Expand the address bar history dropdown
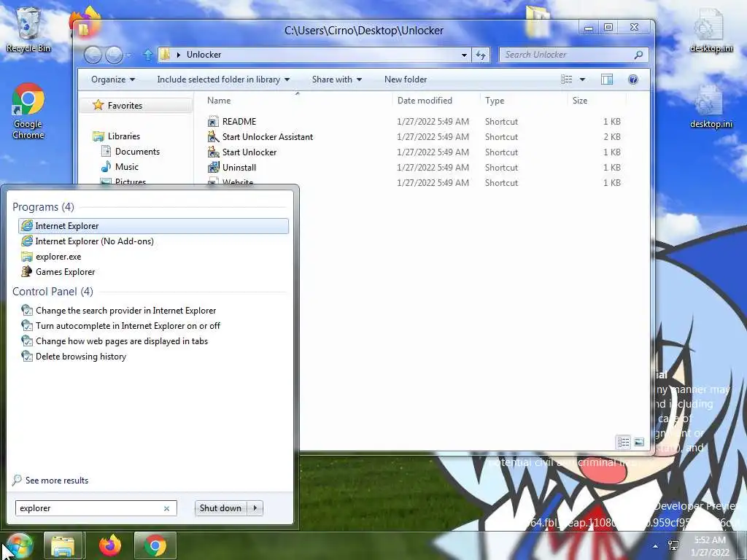747x560 pixels. pos(464,55)
